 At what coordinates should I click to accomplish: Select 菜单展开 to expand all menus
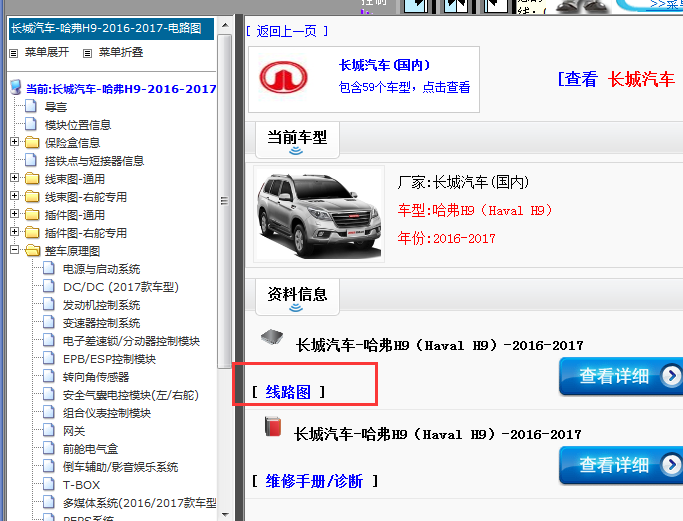(47, 52)
